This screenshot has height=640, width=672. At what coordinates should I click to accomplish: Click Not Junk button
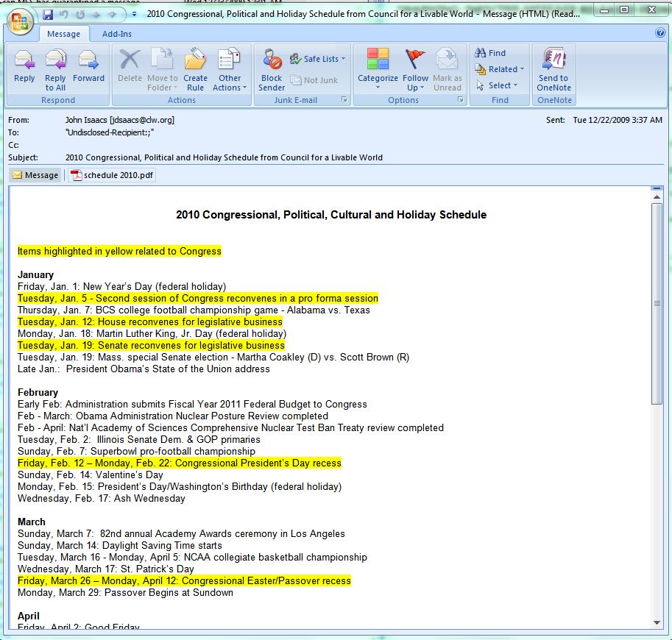pyautogui.click(x=314, y=80)
